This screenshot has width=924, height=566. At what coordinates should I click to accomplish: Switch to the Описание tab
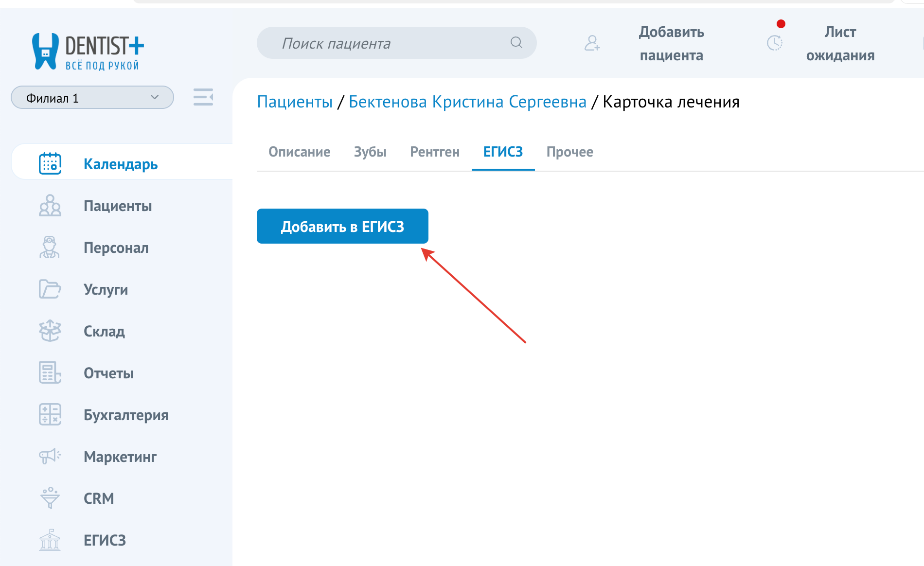[x=300, y=152]
